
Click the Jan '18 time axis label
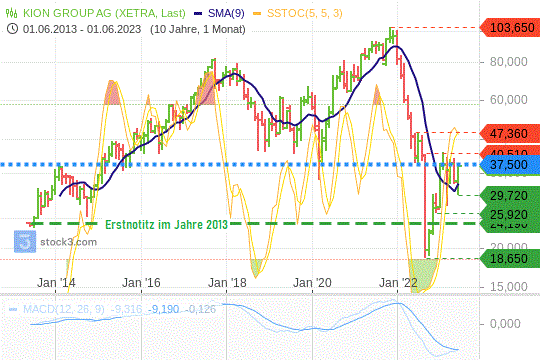[x=227, y=282]
